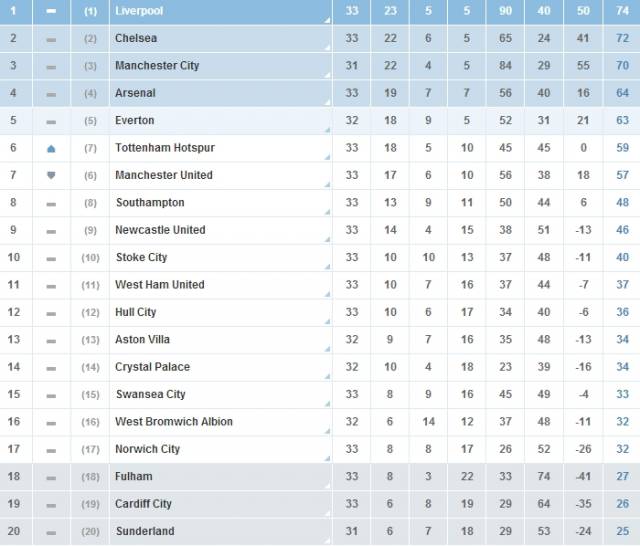Open the Crystal Palace team link
The height and width of the screenshot is (546, 640).
pos(152,367)
